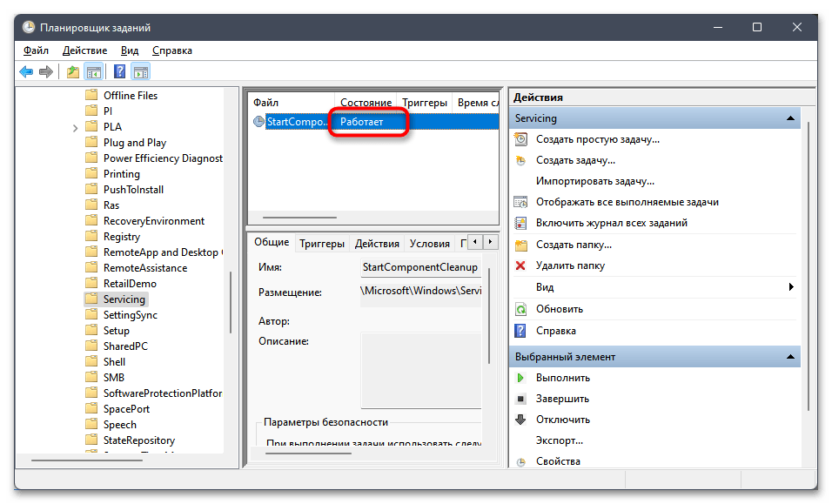
Task: Click 'Отображать все выполняемые задачи' link
Action: [627, 202]
